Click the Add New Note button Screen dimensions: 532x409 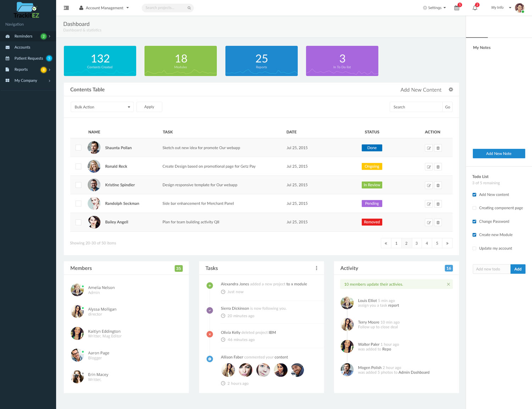(499, 153)
